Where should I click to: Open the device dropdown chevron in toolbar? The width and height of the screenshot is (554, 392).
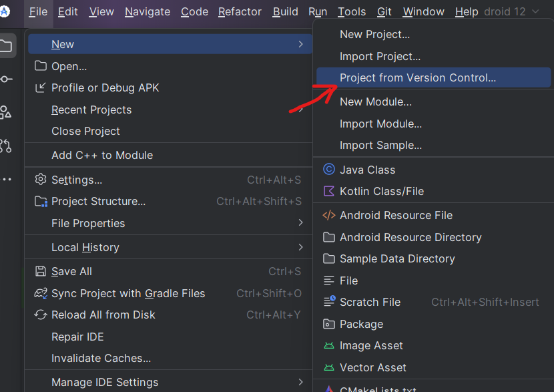[535, 11]
